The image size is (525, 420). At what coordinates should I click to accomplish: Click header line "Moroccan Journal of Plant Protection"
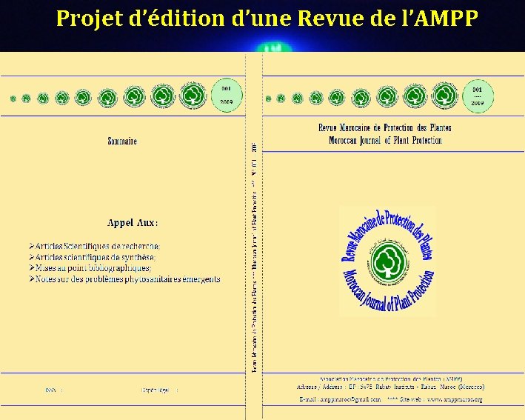(x=385, y=140)
